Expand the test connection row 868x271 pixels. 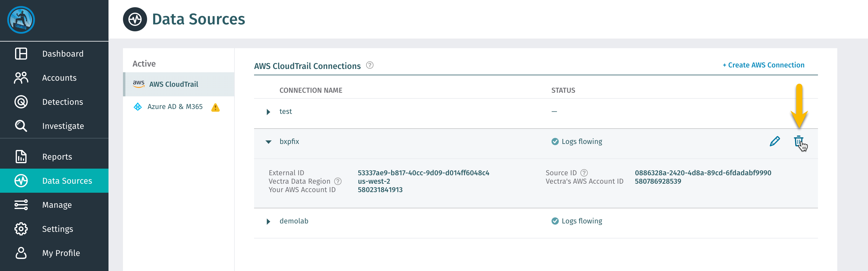[x=268, y=112]
